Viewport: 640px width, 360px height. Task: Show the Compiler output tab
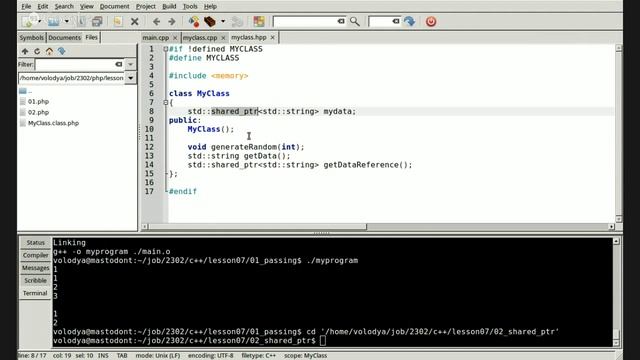pyautogui.click(x=36, y=255)
